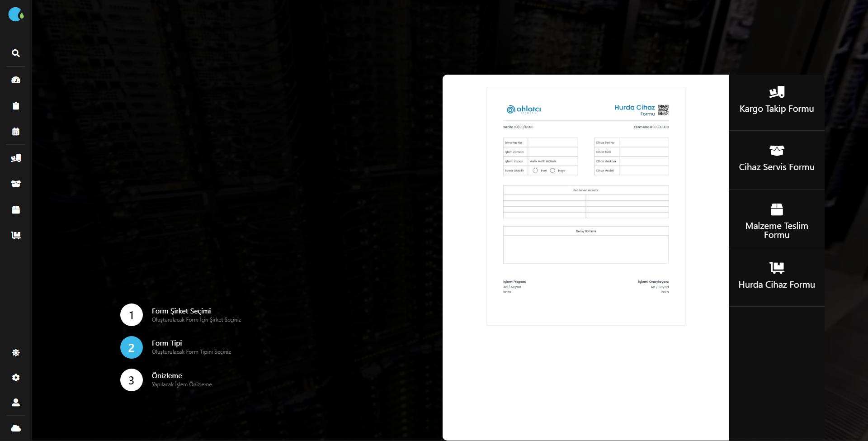Viewport: 868px width, 441px height.
Task: Select the Hayır radio button for Tamir Olabilir
Action: [x=553, y=171]
